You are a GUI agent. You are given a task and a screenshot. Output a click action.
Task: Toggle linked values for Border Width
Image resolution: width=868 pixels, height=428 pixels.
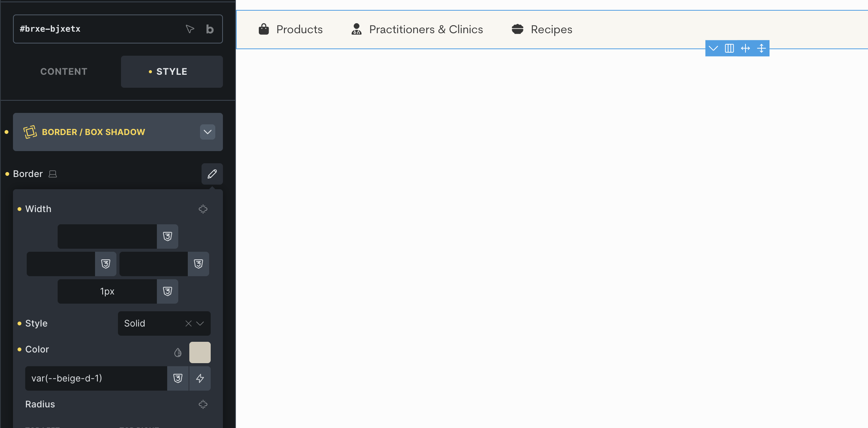click(x=203, y=209)
